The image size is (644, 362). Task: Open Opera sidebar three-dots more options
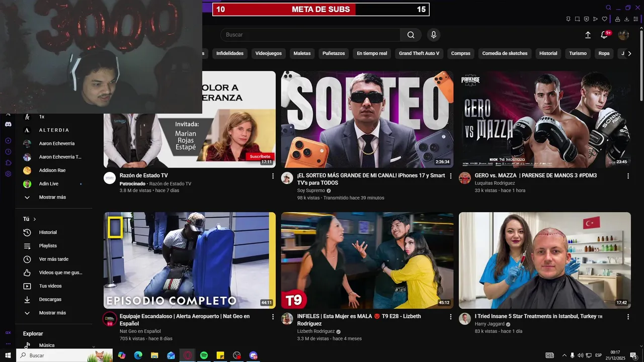click(8, 344)
